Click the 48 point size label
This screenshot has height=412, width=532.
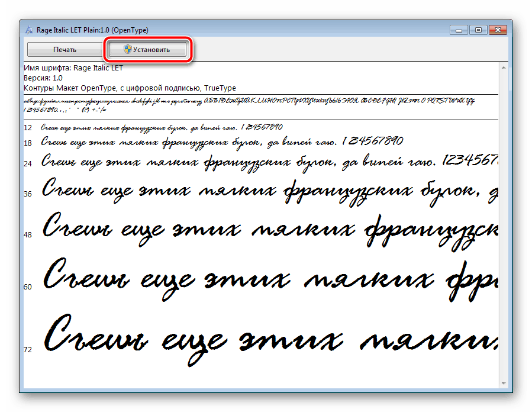[28, 235]
